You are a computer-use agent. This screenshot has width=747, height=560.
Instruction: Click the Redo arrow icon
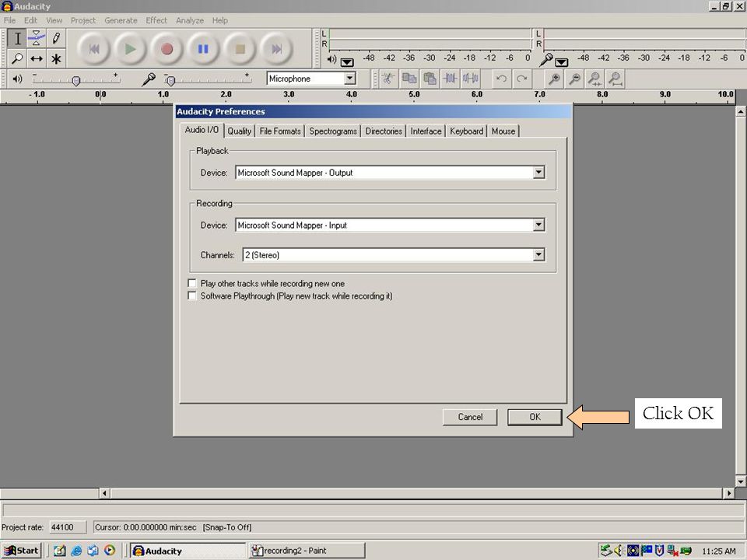tap(521, 79)
